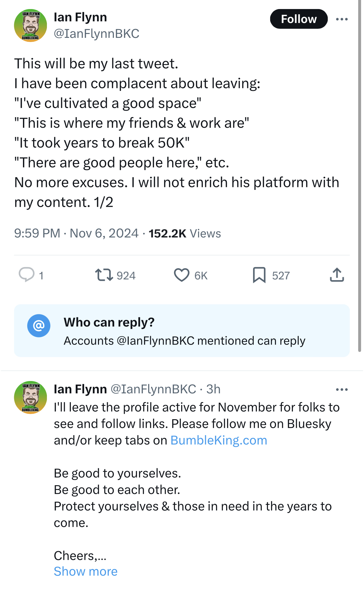Click the @IanFlynnBKC handle under name

96,34
